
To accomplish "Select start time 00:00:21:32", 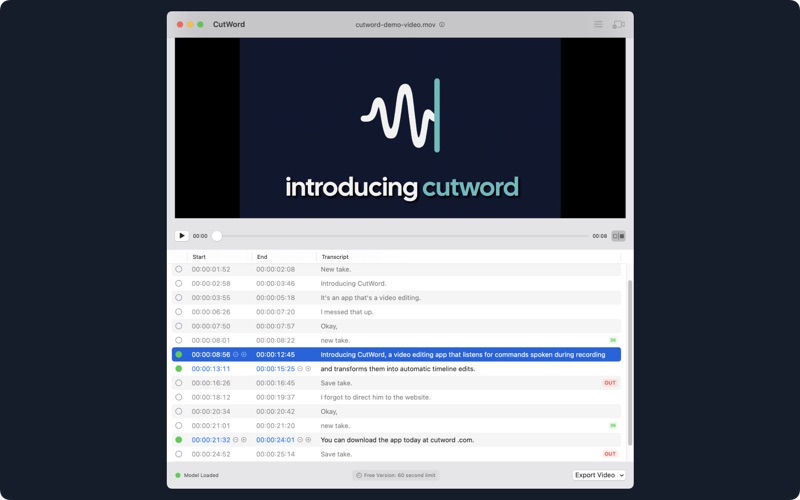I will click(x=211, y=439).
